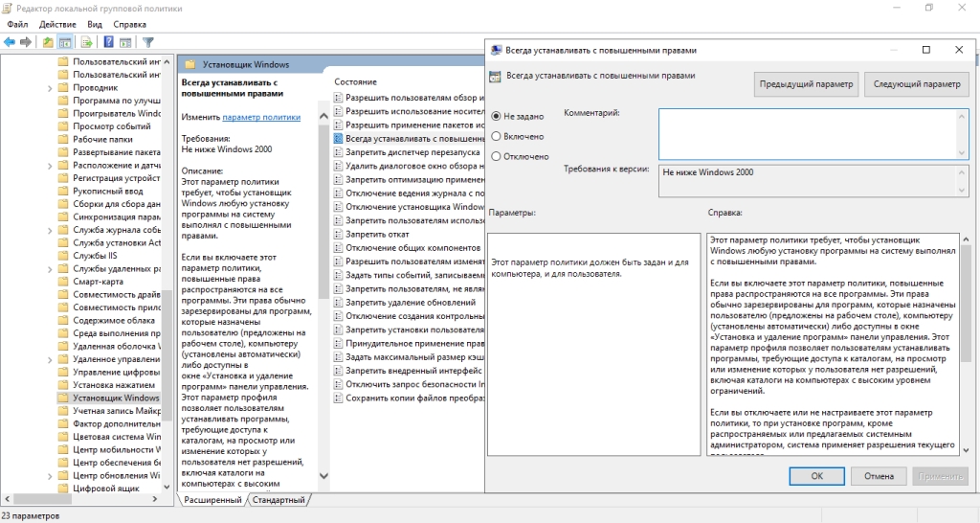This screenshot has width=980, height=523.
Task: Go up one level using folder icon
Action: pyautogui.click(x=48, y=42)
